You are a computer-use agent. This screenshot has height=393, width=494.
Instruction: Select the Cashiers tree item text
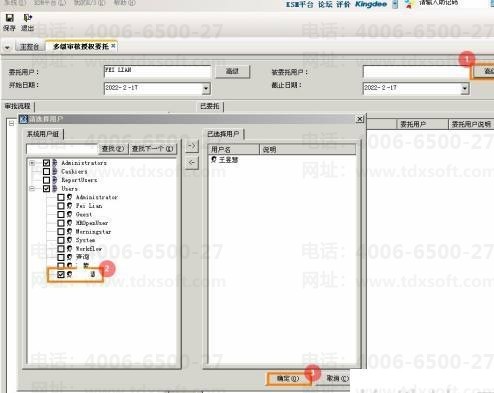point(74,171)
